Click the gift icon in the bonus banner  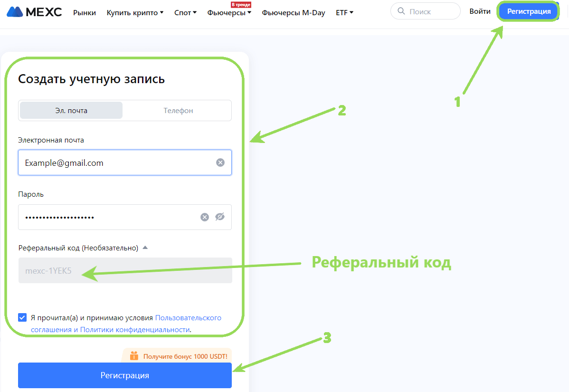coord(134,356)
